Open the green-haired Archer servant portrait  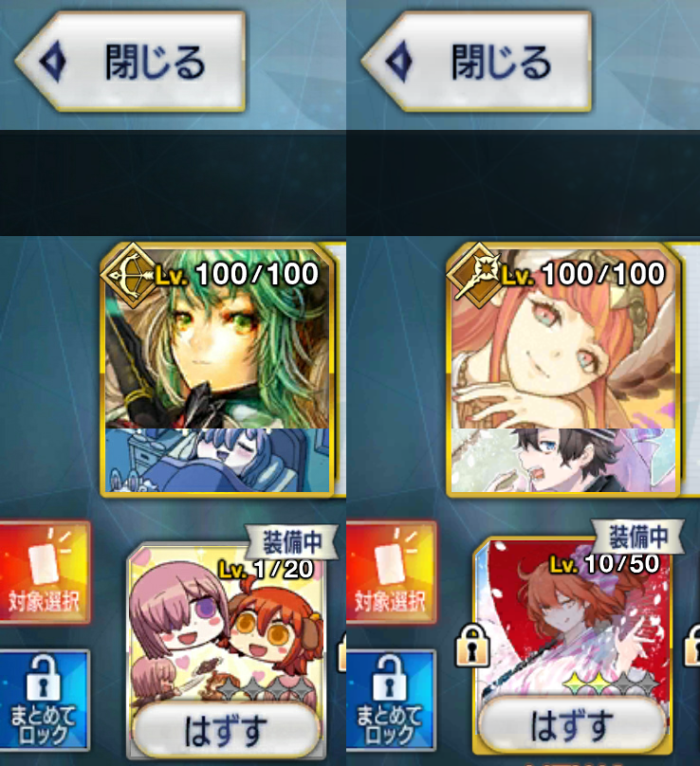pyautogui.click(x=217, y=338)
